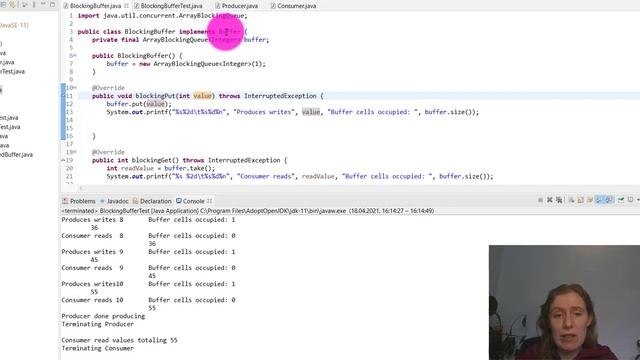
Task: Click the 'value' parameter on line 11
Action: [x=202, y=96]
